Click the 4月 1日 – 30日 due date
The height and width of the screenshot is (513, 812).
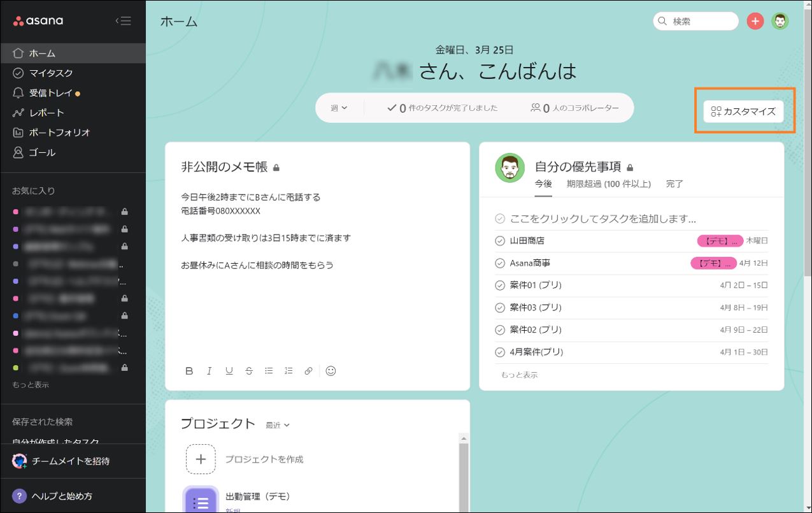point(744,352)
